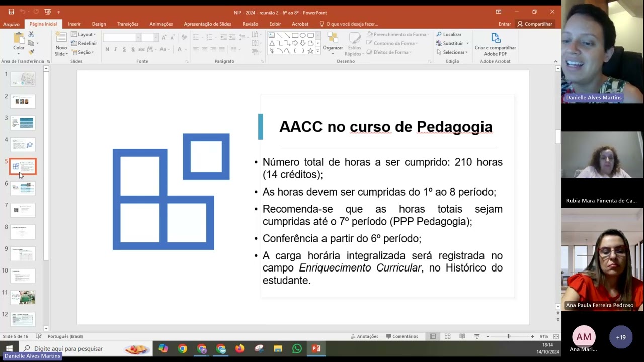Click Ribbon Display Options icon in title bar

pos(498,12)
